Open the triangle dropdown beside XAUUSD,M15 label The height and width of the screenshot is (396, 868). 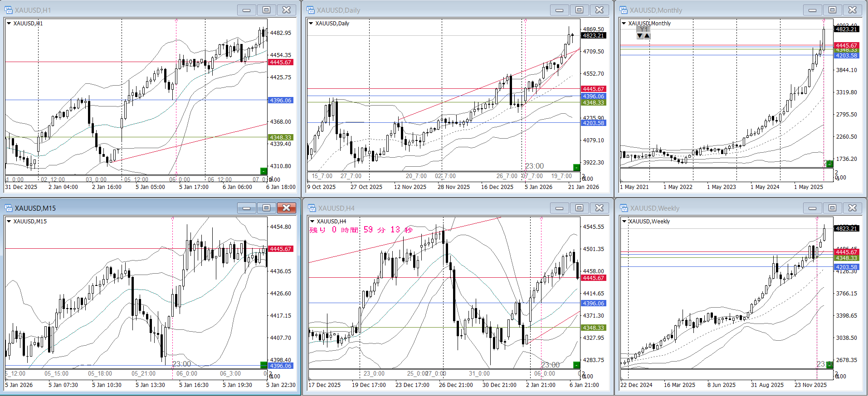click(x=9, y=222)
